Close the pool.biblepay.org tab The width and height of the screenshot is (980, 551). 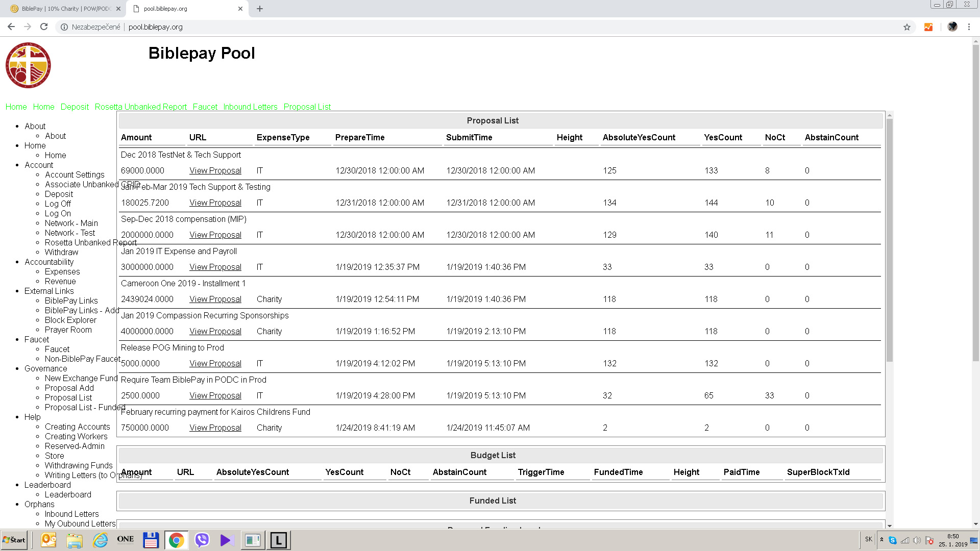[x=240, y=9]
